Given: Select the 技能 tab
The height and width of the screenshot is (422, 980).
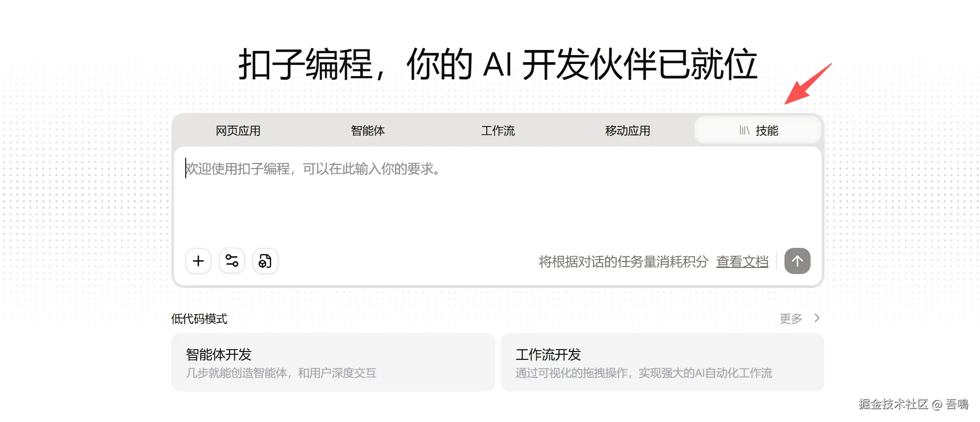Looking at the screenshot, I should [758, 131].
